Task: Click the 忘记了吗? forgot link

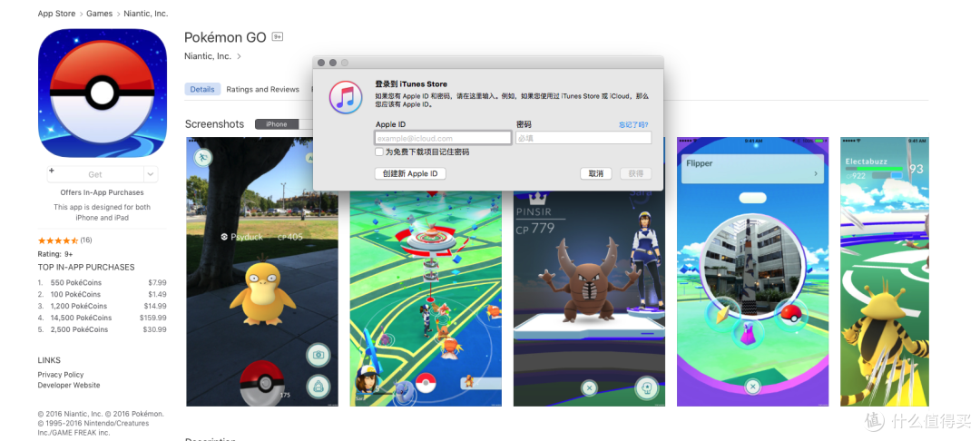Action: [x=633, y=125]
